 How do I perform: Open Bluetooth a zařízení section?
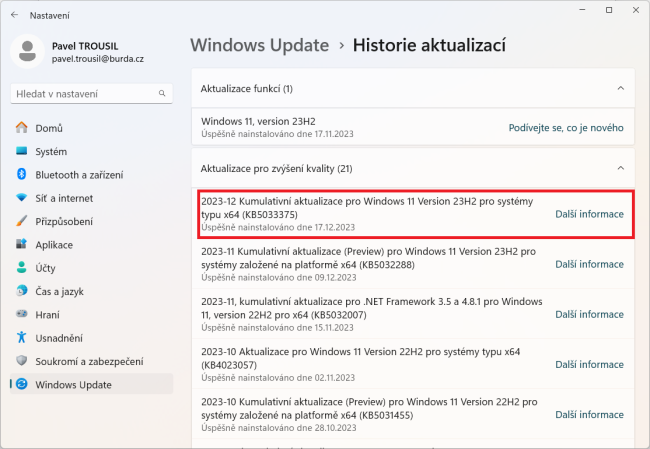point(91,175)
